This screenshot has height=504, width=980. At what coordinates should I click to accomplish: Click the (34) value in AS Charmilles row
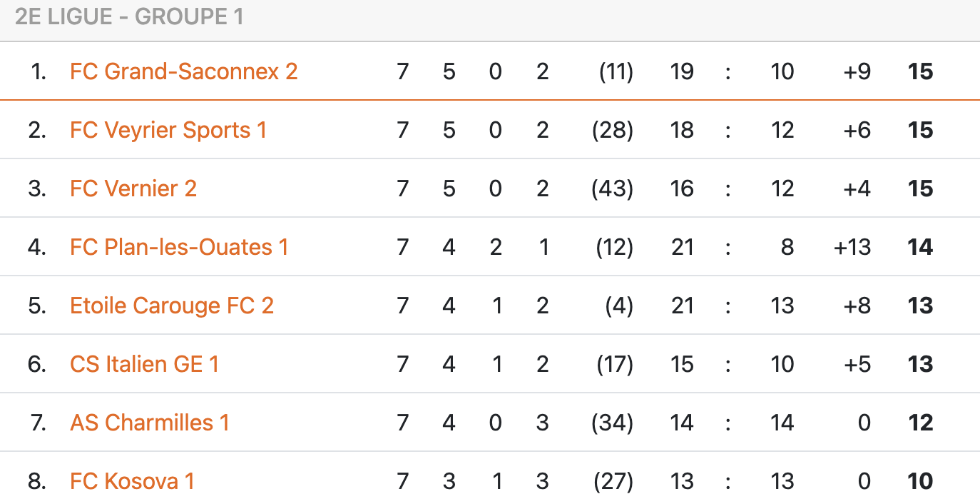613,423
